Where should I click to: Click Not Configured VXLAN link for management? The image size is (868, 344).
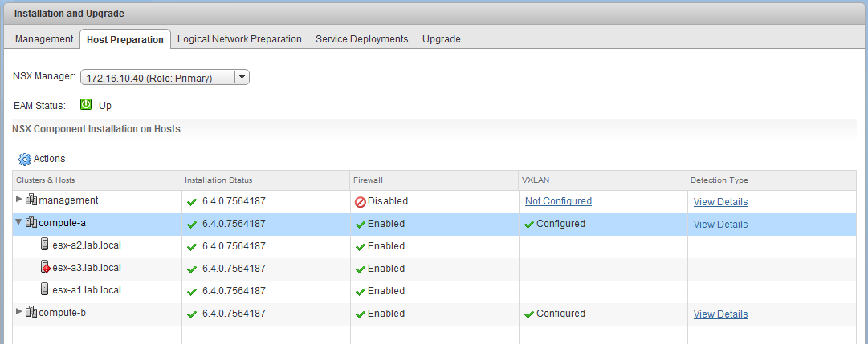point(558,201)
